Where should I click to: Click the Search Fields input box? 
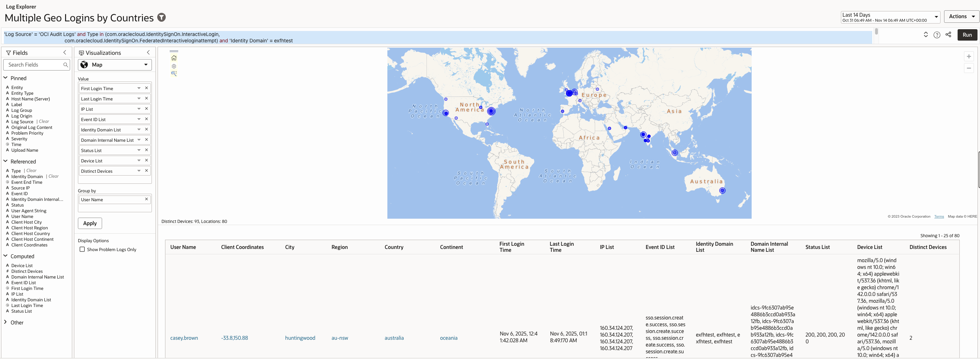(x=34, y=65)
